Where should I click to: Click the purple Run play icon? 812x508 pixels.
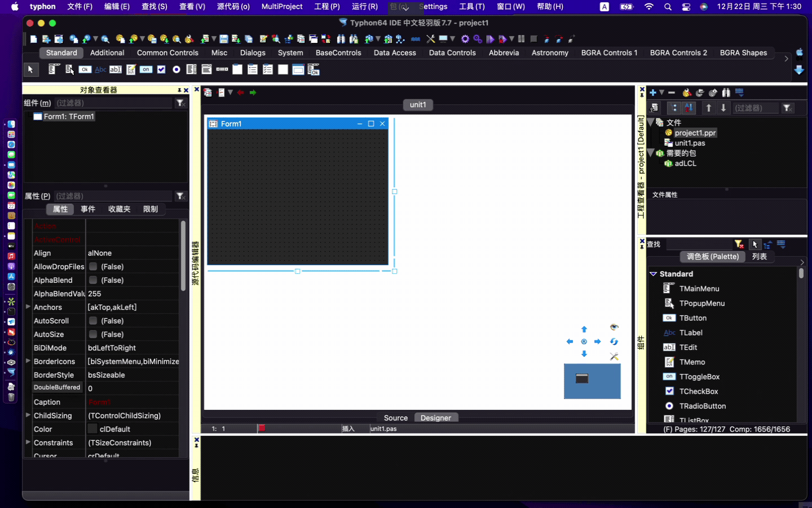pyautogui.click(x=489, y=39)
